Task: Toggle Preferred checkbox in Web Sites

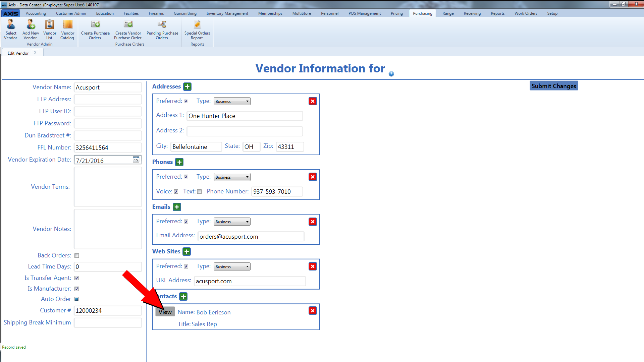Action: (x=186, y=266)
